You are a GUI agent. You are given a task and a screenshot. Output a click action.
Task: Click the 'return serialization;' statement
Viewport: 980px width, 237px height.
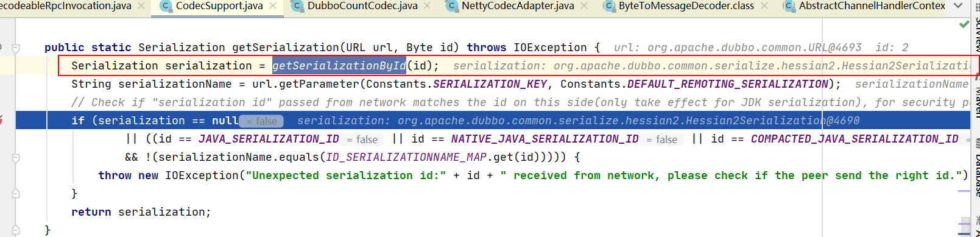click(141, 212)
